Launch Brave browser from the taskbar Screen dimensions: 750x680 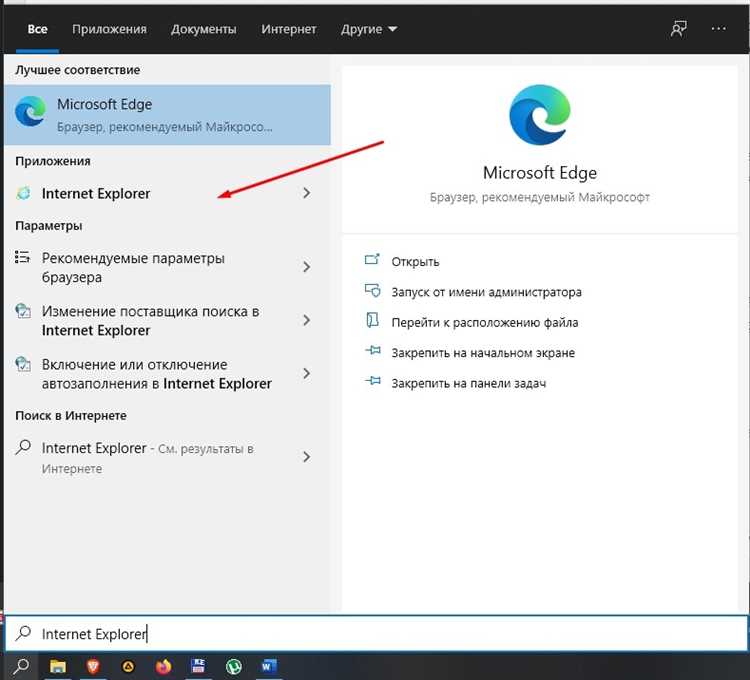pos(93,665)
